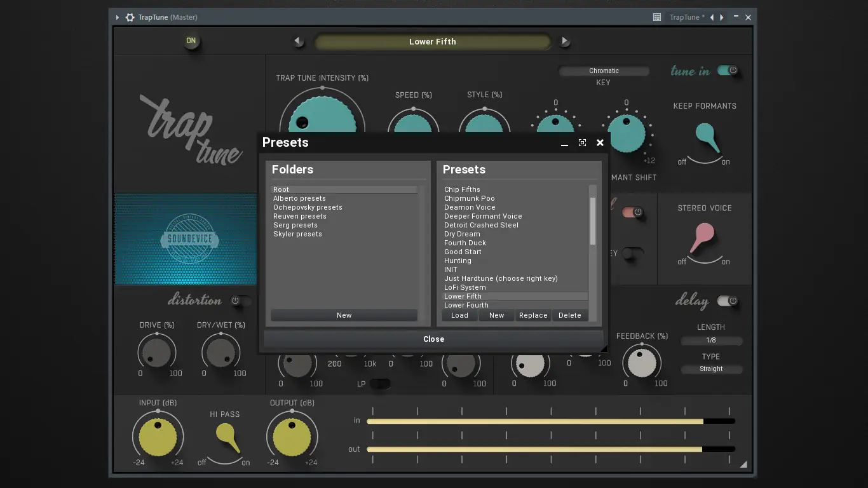Open the delay Length 1/8 dropdown
868x488 pixels.
[x=711, y=341]
